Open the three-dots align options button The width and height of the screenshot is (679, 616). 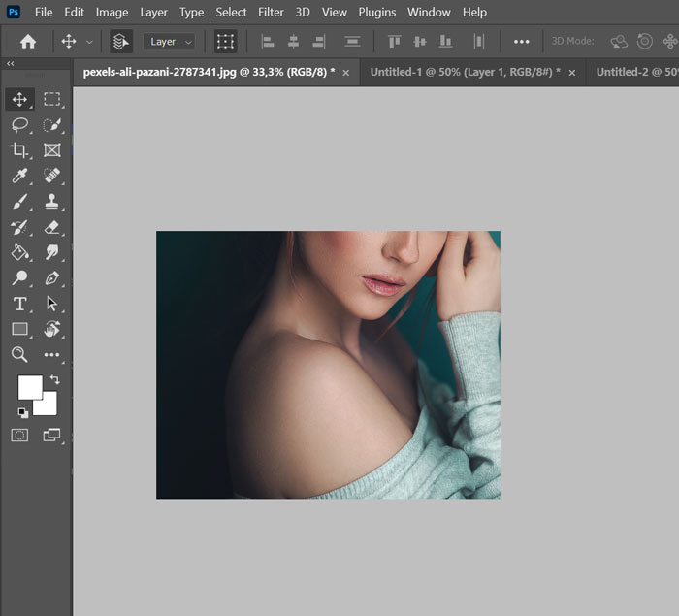tap(522, 42)
